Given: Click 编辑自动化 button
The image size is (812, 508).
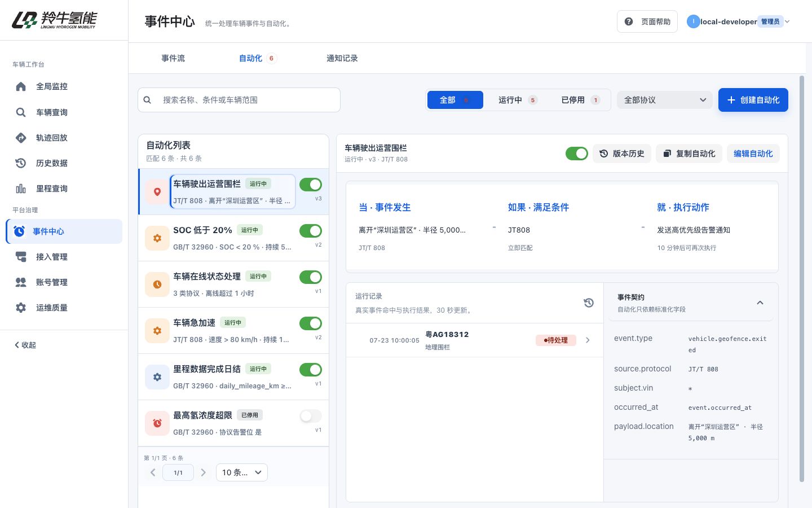Looking at the screenshot, I should [753, 154].
